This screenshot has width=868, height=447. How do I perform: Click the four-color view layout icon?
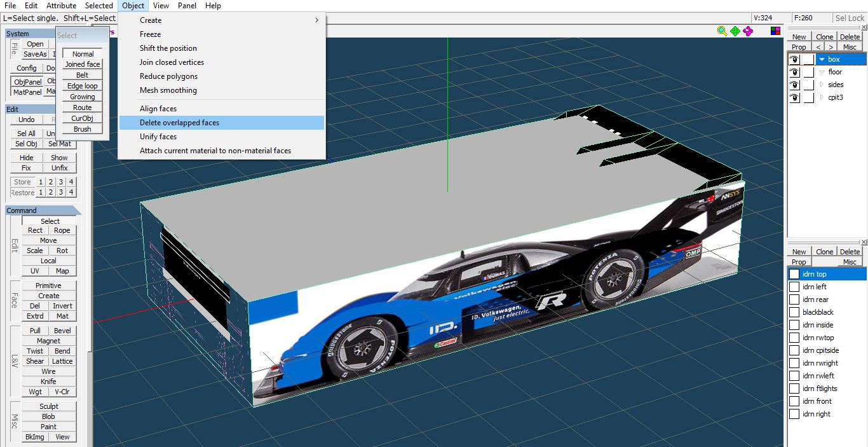(775, 31)
